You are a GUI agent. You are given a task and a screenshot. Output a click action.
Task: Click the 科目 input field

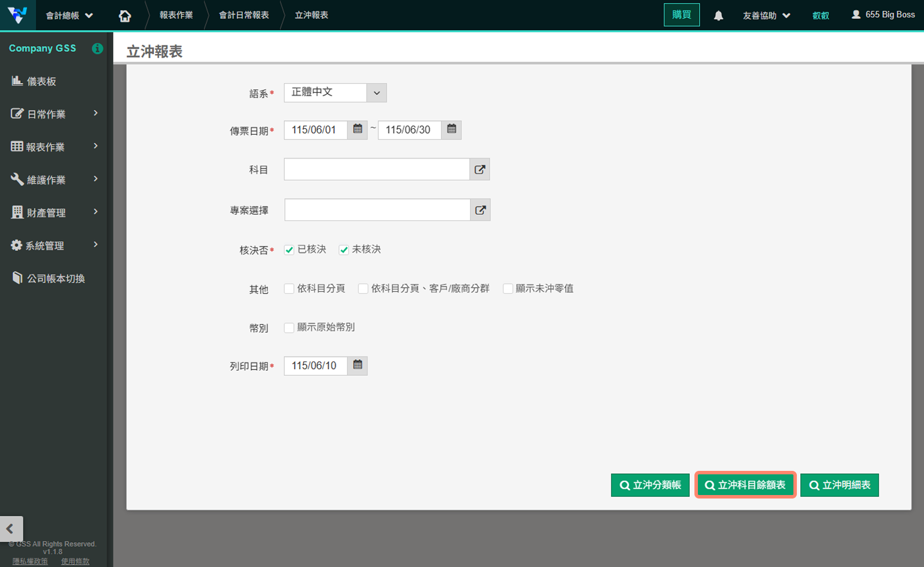(x=377, y=169)
